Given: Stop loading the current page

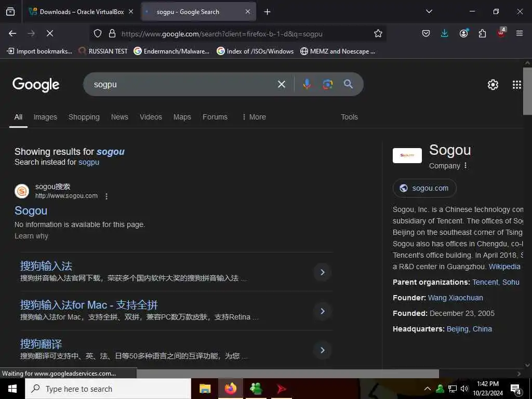Looking at the screenshot, I should pos(50,33).
